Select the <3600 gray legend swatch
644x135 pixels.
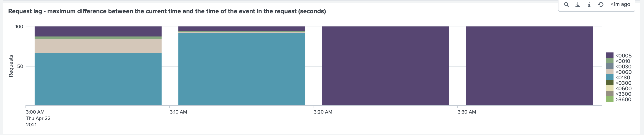click(610, 94)
